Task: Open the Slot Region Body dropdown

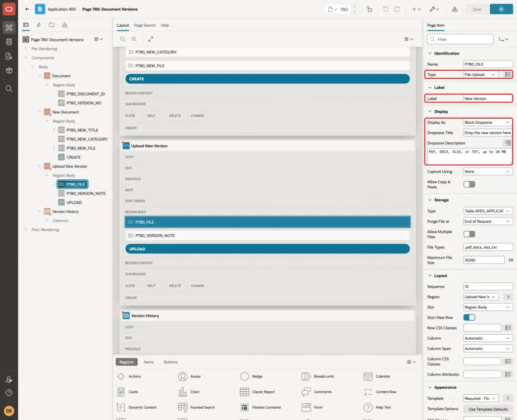Action: point(488,307)
